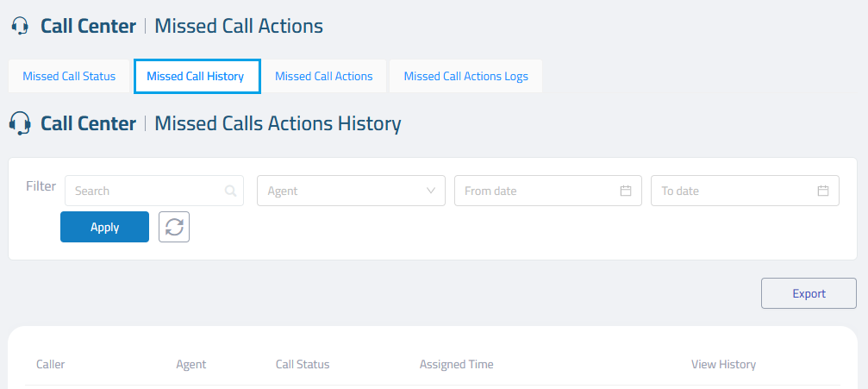Open the Missed Call Actions tab

(x=324, y=76)
